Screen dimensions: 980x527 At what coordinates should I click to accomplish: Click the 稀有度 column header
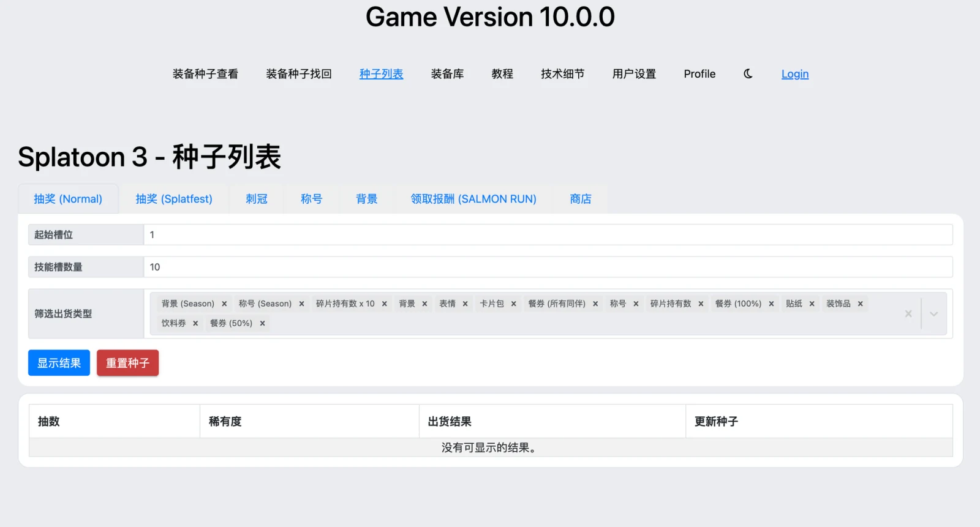(x=309, y=421)
